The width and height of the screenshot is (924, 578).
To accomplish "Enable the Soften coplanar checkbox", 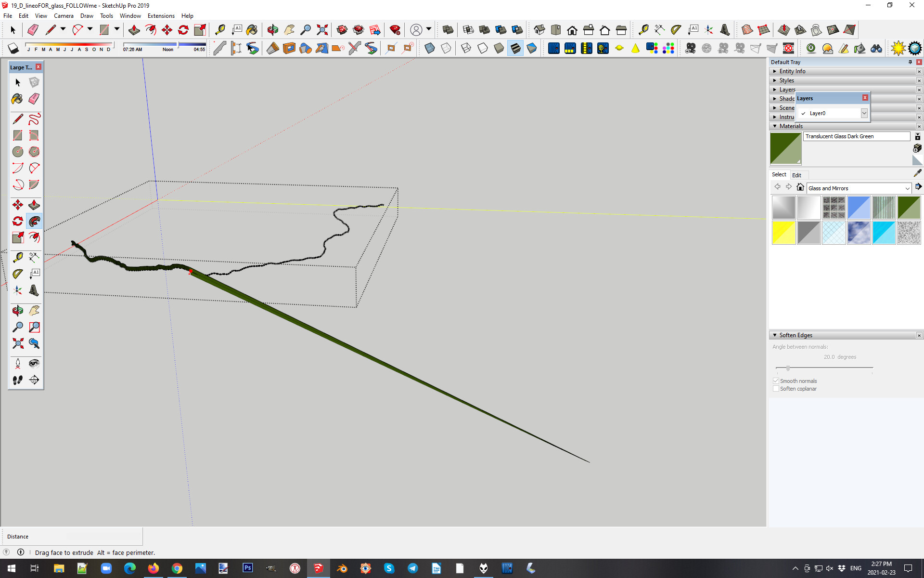I will (776, 389).
